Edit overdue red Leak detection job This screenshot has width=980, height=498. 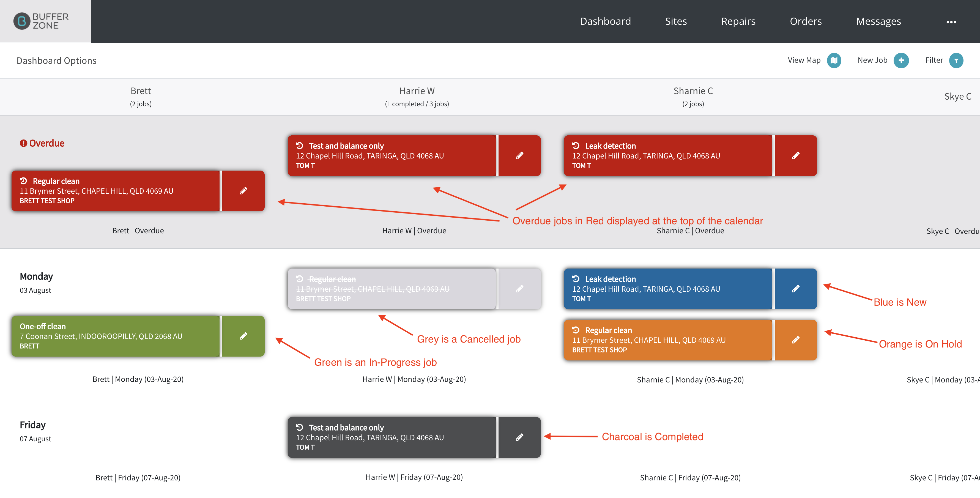click(795, 156)
